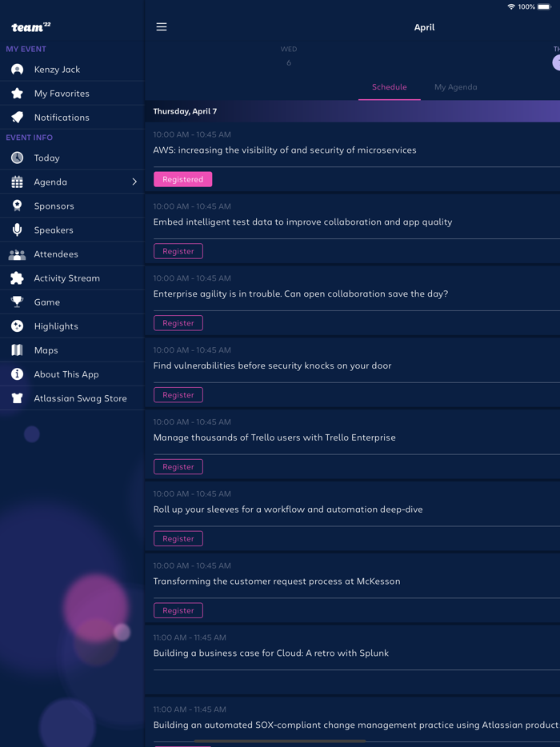Switch to the My Agenda tab

[x=456, y=87]
